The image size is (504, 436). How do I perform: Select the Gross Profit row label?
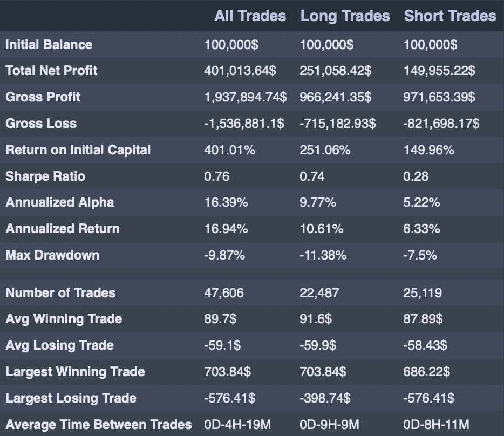coord(43,97)
